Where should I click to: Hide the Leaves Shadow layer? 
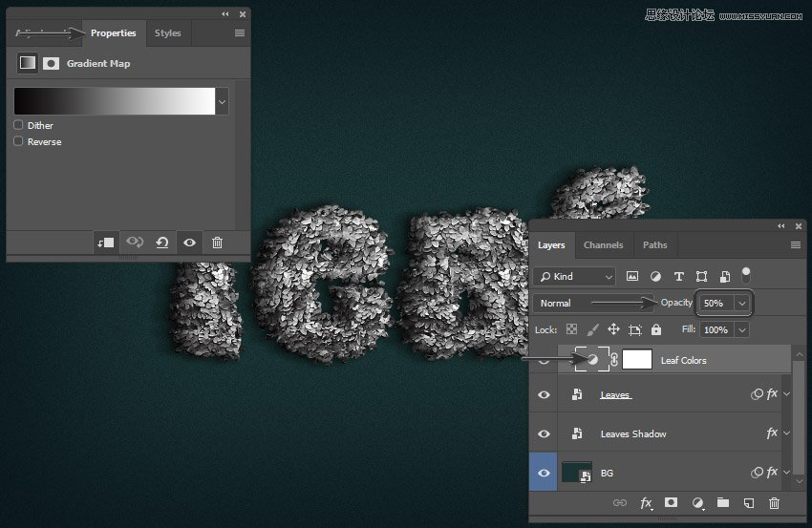tap(545, 433)
